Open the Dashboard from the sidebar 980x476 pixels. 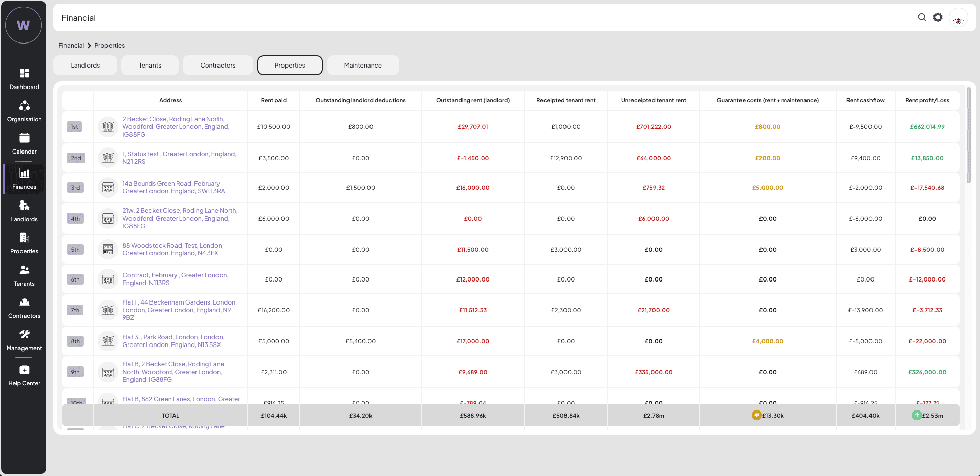24,79
